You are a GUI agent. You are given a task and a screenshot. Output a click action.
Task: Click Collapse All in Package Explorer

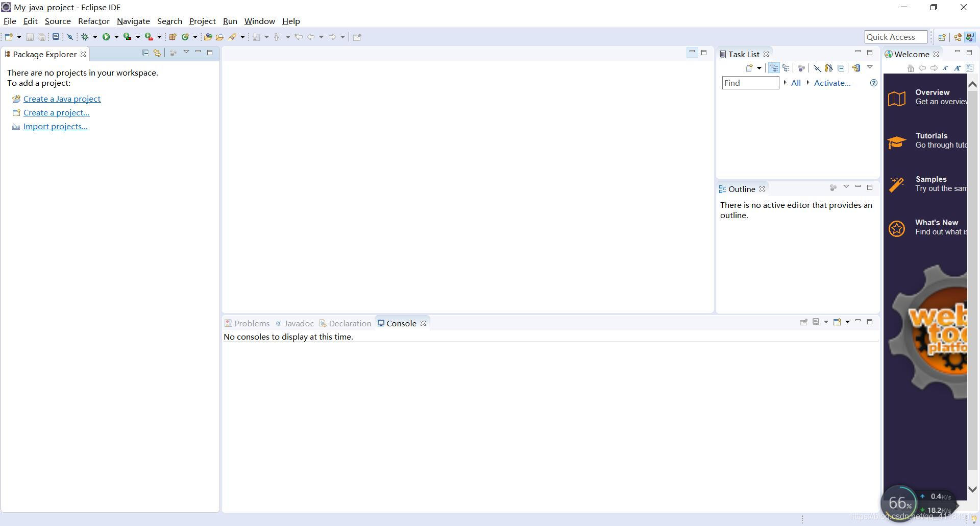tap(145, 53)
